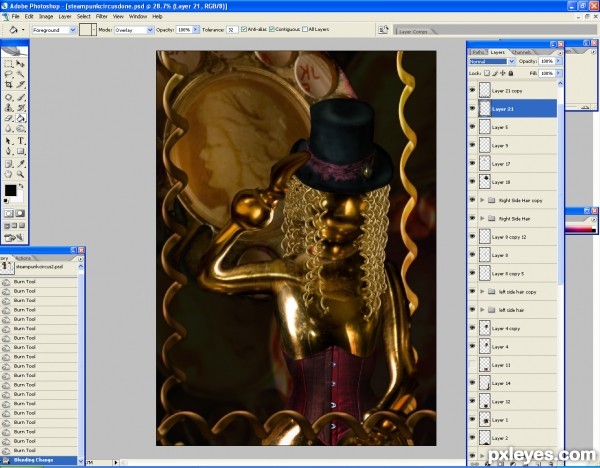Click the foreground color swatch
The width and height of the screenshot is (600, 468).
[x=10, y=190]
